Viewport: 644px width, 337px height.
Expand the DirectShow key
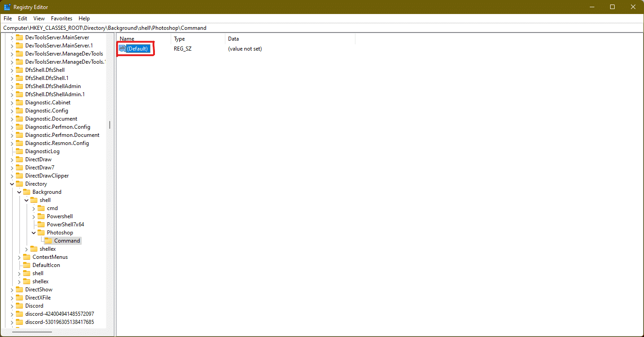pos(11,289)
